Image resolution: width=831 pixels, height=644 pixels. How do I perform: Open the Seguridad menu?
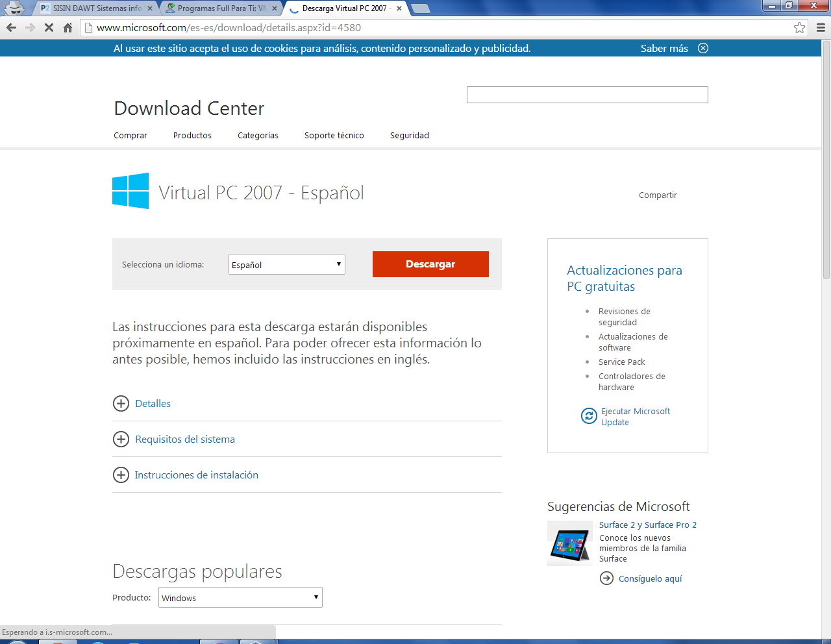point(410,135)
